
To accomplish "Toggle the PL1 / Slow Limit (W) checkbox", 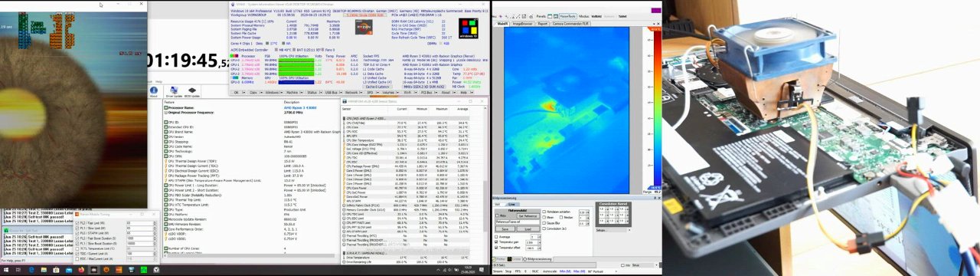I will [x=77, y=228].
